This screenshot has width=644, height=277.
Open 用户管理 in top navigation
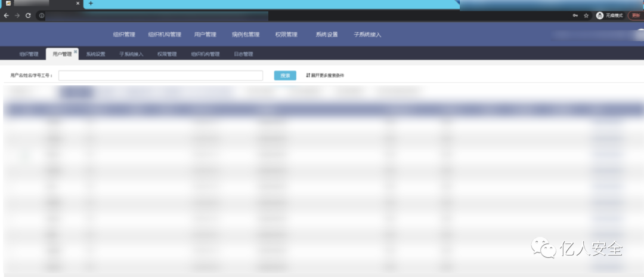pyautogui.click(x=205, y=35)
